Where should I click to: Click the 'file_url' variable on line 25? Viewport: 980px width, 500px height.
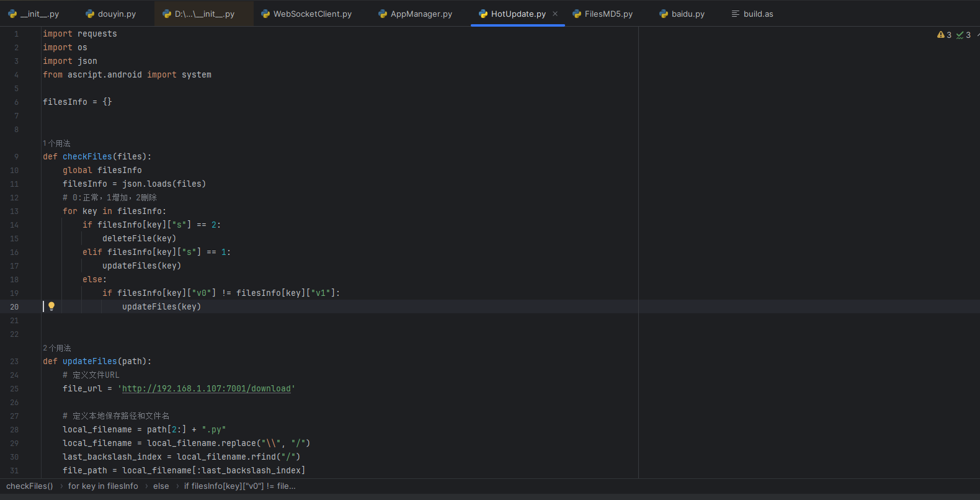[82, 388]
